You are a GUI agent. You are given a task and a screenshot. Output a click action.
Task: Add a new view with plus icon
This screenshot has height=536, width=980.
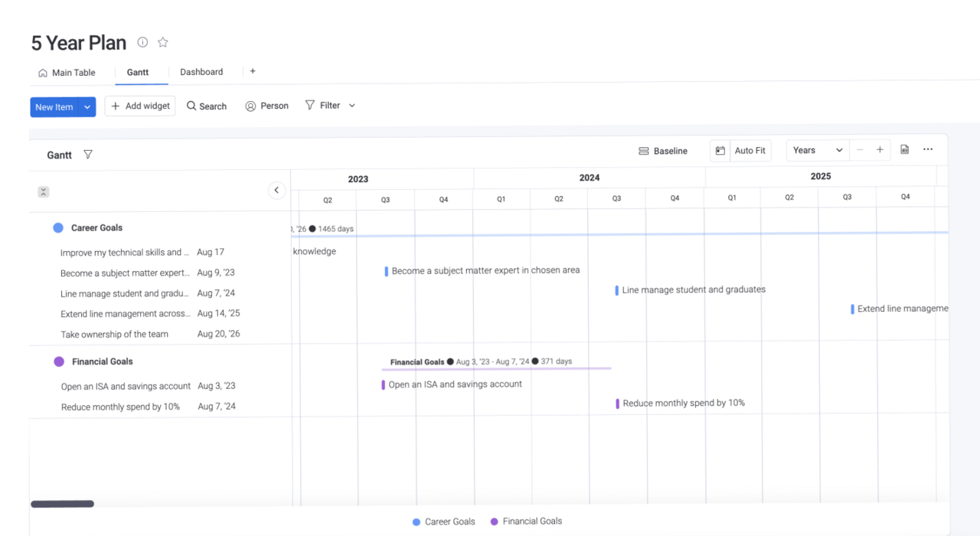(x=253, y=71)
